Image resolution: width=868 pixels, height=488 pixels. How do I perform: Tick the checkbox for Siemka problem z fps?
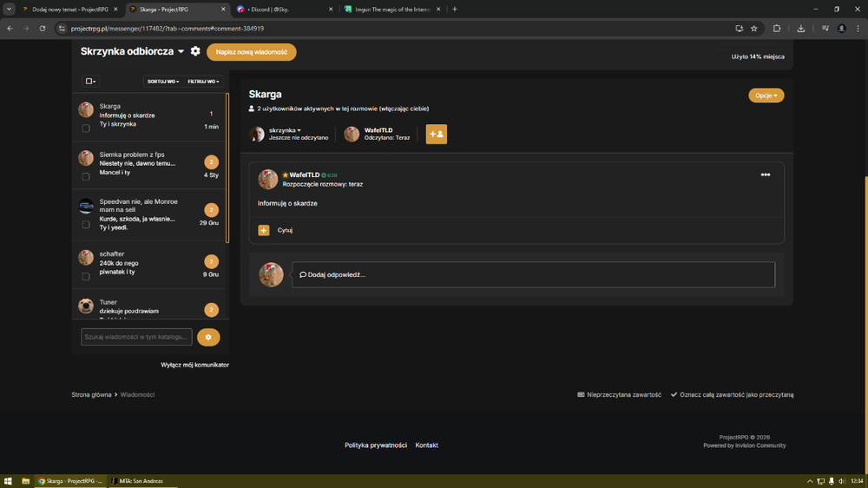pos(86,176)
